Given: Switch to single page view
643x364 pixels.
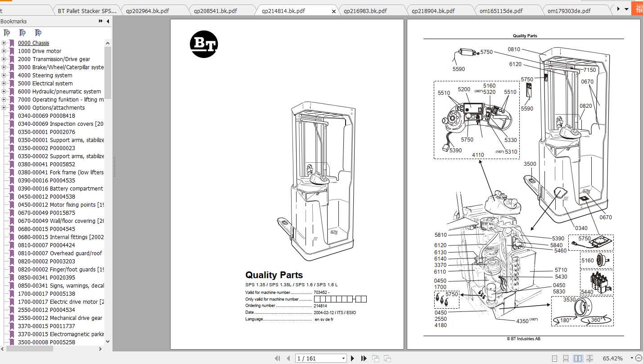Looking at the screenshot, I should click(554, 358).
